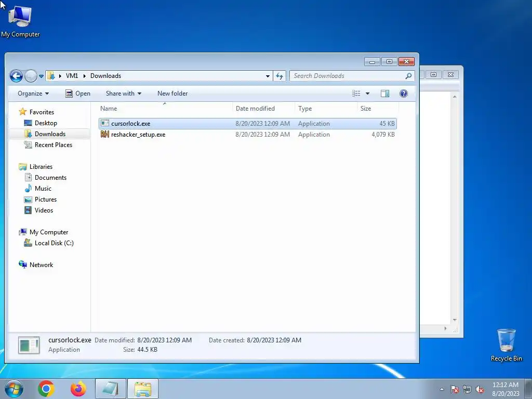Screen dimensions: 532x399
Task: Switch to Windows Explorer taskbar button
Action: (143, 389)
